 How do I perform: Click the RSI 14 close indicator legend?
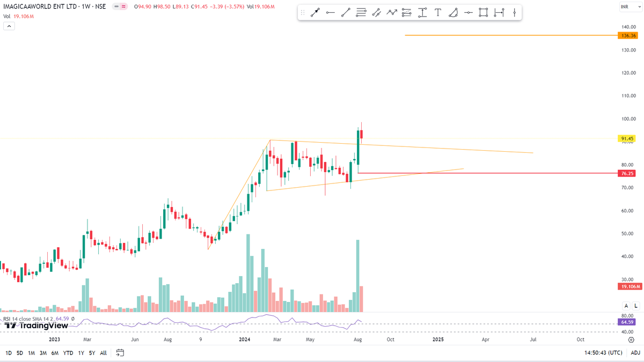[39, 319]
